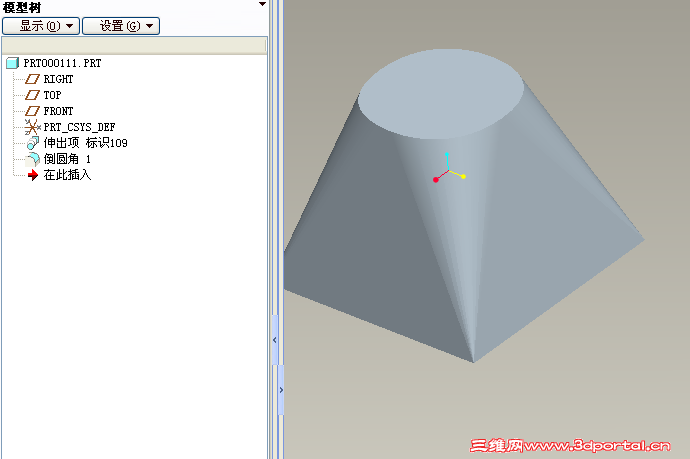Select the FRONT plane label
The image size is (690, 459).
point(58,111)
